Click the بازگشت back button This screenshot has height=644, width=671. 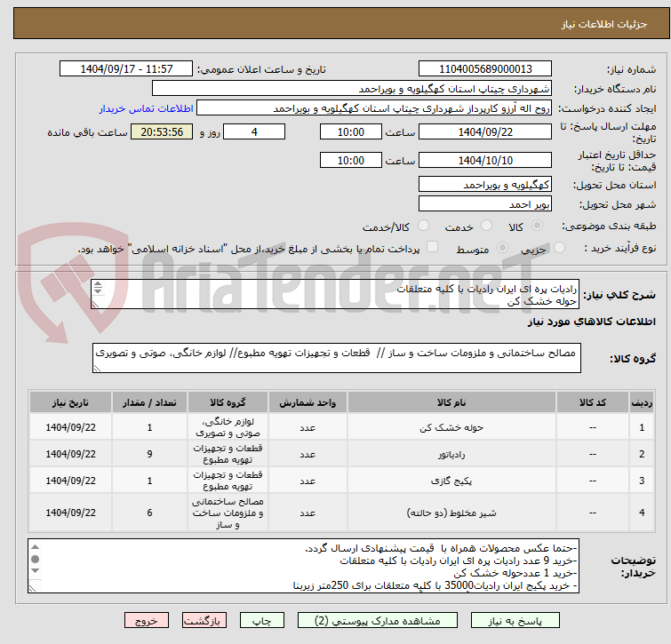[204, 621]
